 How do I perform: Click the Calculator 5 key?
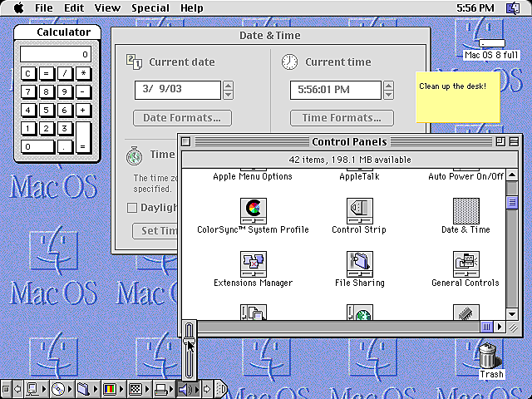click(x=47, y=110)
